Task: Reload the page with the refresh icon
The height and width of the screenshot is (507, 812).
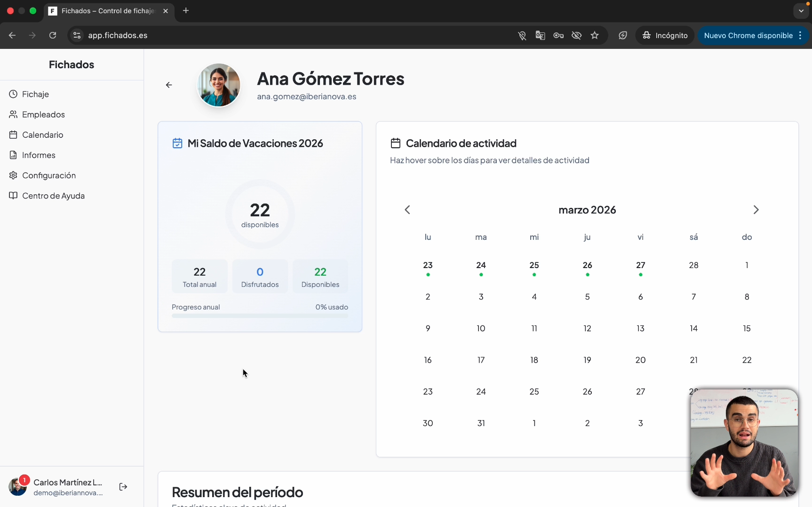Action: [x=53, y=35]
